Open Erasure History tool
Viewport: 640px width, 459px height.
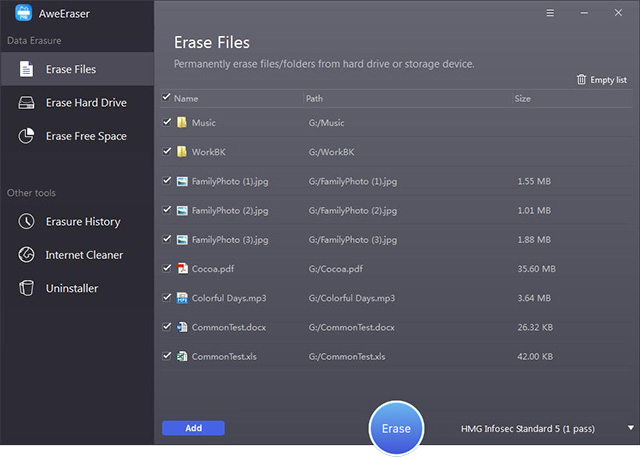pos(78,222)
